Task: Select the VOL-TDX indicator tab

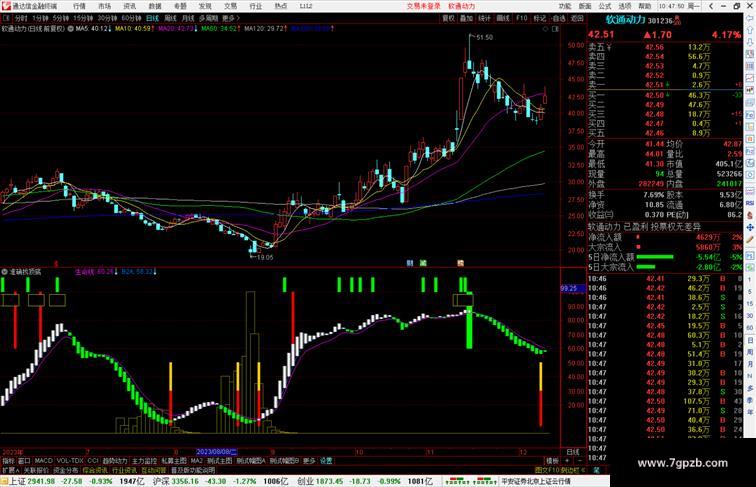Action: click(70, 461)
